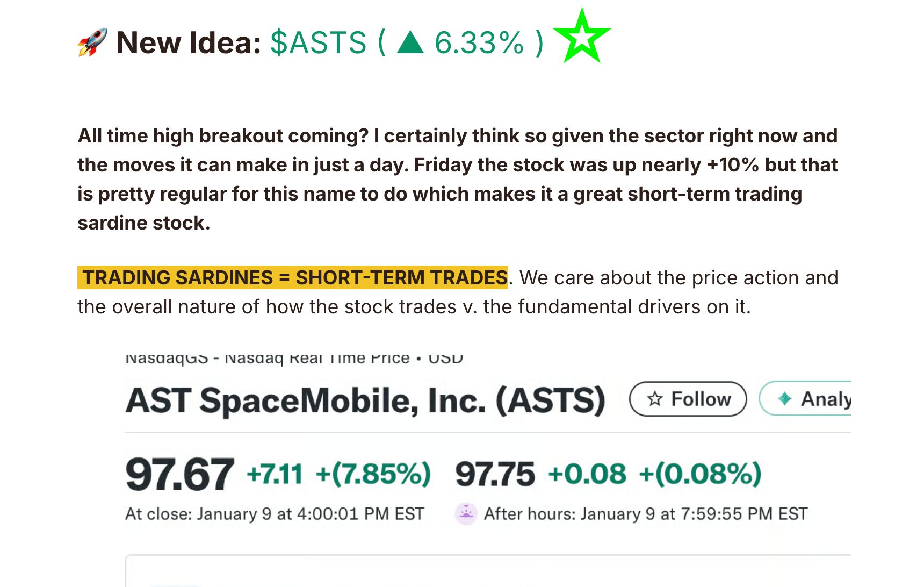Click the At close January 9 timestamp
This screenshot has width=924, height=587.
(275, 514)
